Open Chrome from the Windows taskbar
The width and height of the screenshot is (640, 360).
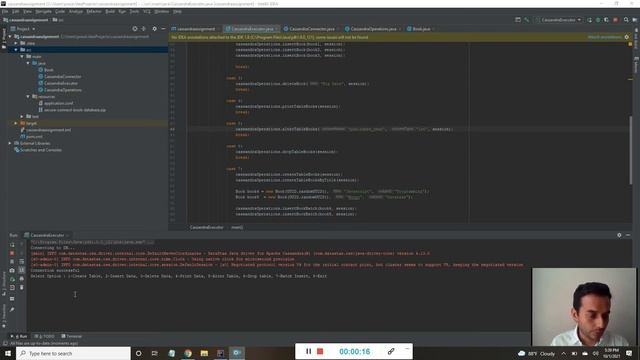click(188, 353)
